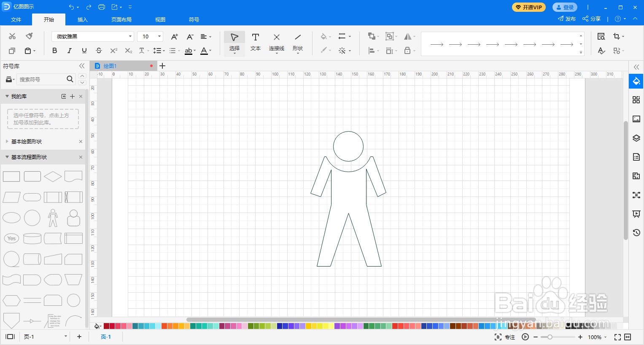Select the 连接线 connector tool

[x=277, y=43]
